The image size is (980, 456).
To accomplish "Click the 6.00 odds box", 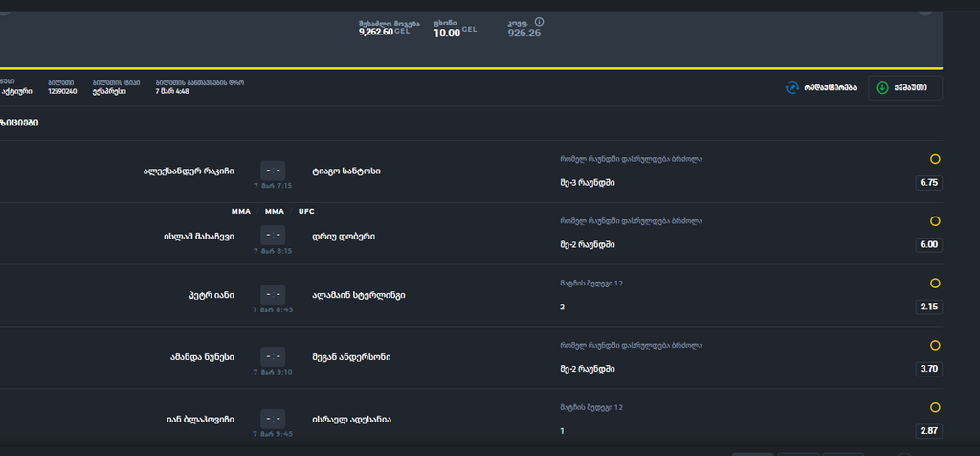I will coord(928,245).
